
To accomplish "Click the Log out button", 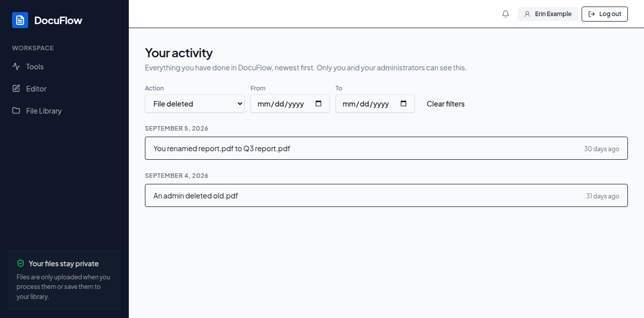I will pos(605,14).
